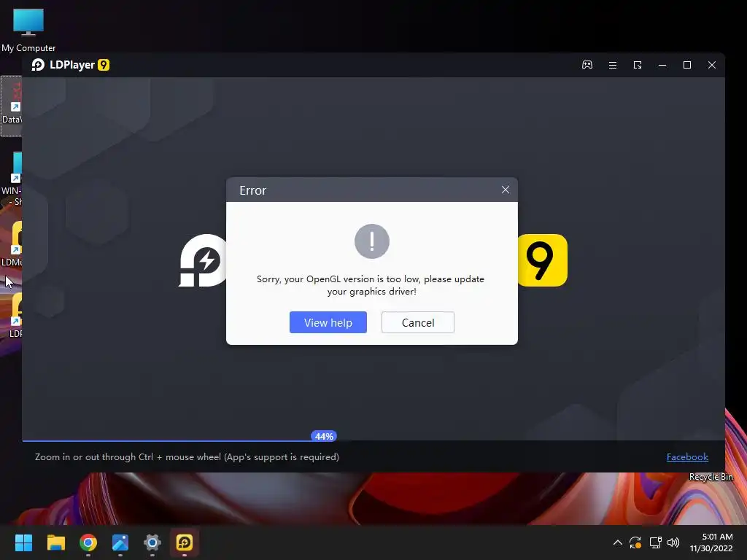747x560 pixels.
Task: Click the Error dialog title text
Action: (252, 190)
